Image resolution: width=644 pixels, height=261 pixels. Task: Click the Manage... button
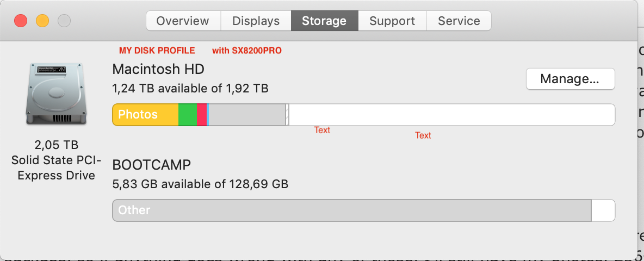tap(570, 79)
